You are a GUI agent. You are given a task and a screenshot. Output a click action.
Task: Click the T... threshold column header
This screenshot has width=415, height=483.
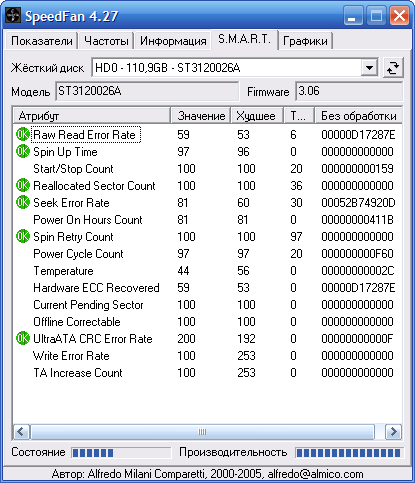click(x=299, y=116)
